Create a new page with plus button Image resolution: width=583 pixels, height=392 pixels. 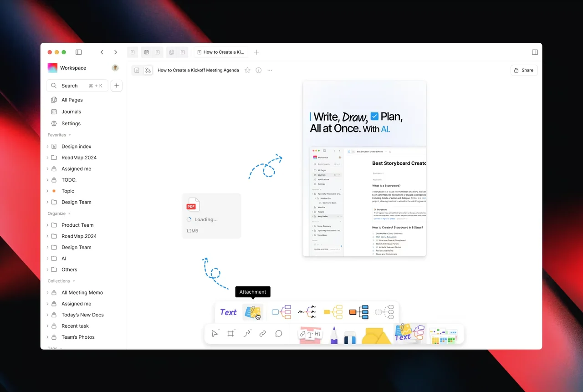pos(117,86)
